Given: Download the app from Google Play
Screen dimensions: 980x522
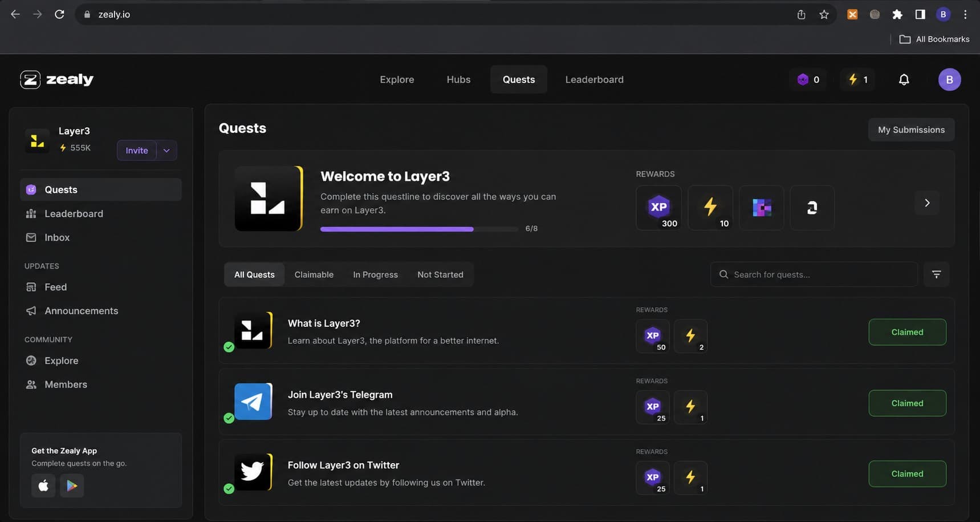Looking at the screenshot, I should tap(72, 485).
